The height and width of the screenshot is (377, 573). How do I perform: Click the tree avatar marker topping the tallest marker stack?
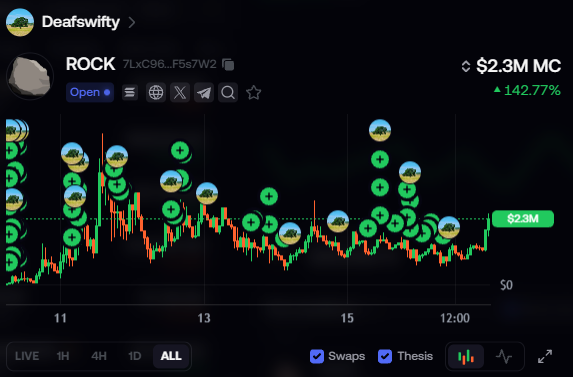coord(380,130)
